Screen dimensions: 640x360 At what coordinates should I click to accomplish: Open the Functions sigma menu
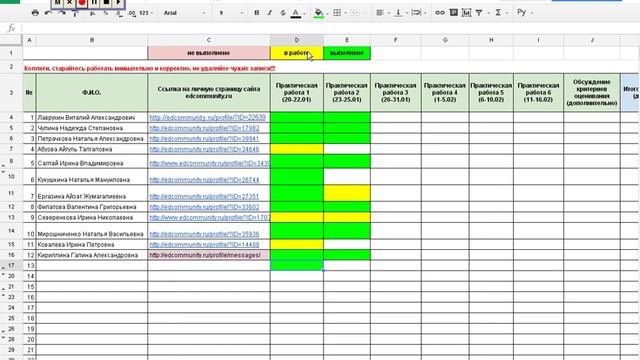500,13
